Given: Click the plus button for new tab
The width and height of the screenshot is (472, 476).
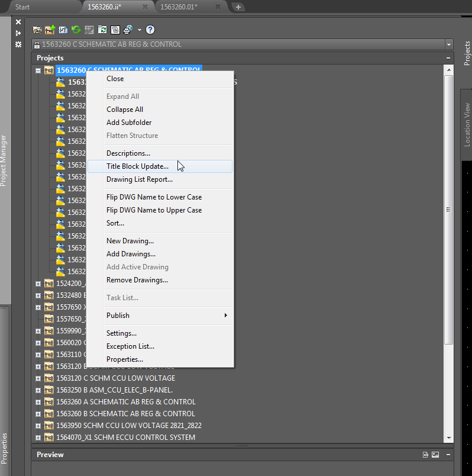Looking at the screenshot, I should pyautogui.click(x=238, y=7).
